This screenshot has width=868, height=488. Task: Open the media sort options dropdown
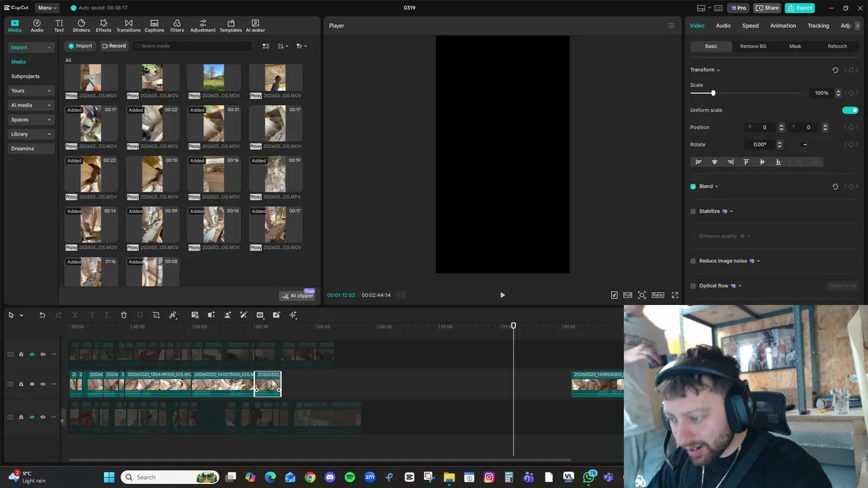(283, 46)
